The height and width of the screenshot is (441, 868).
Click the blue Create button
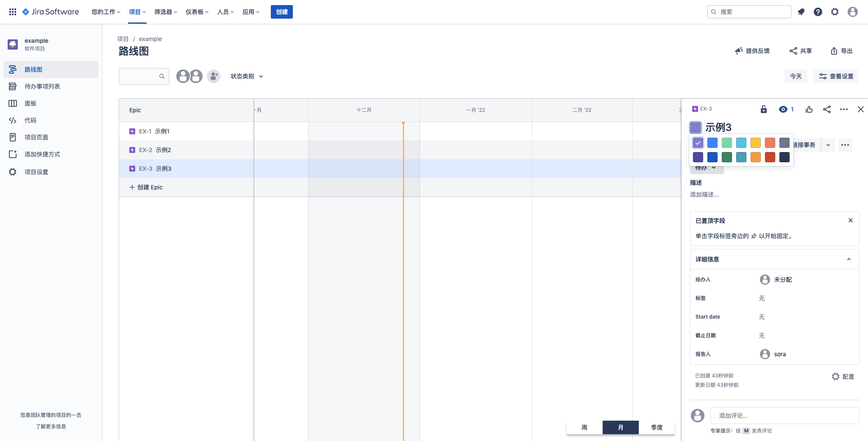(282, 12)
